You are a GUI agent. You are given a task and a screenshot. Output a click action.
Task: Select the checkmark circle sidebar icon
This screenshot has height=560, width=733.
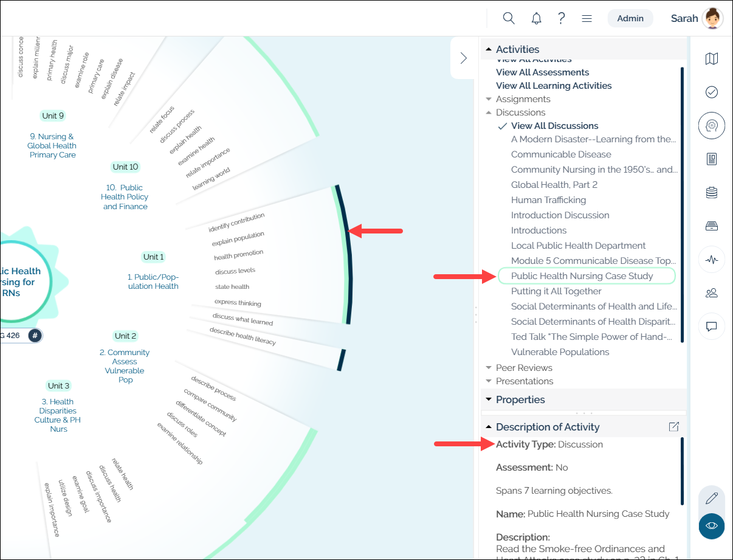point(712,92)
